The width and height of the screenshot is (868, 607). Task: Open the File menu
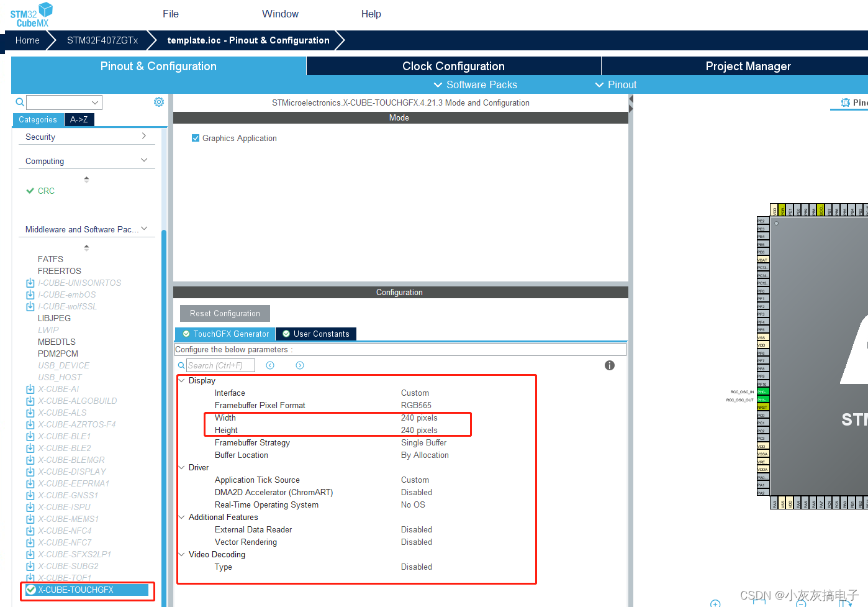click(x=171, y=14)
